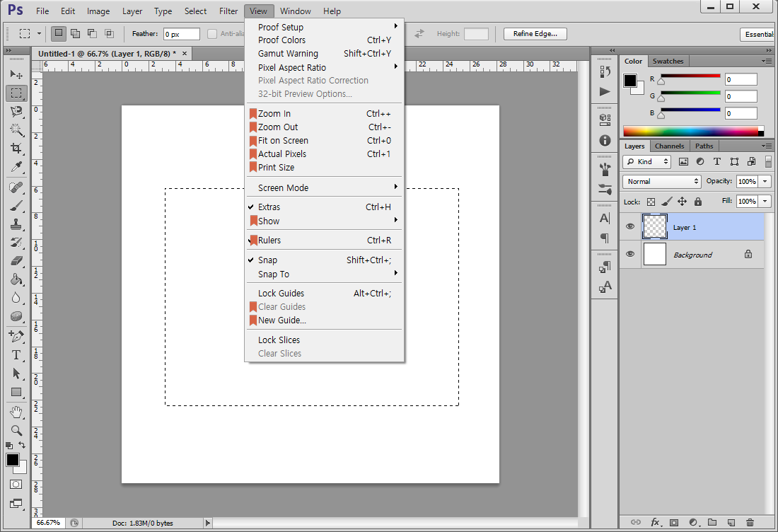Open the blend mode Normal dropdown

(662, 182)
